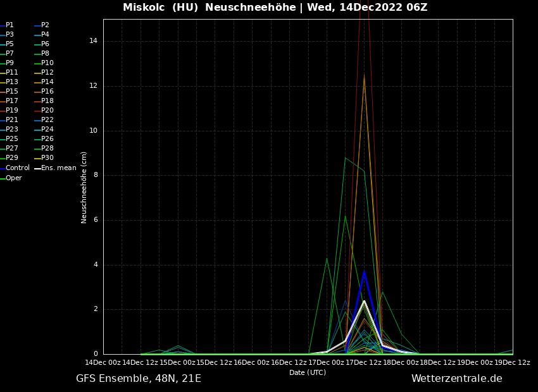Click the Oper legend entry
The image size is (538, 392).
[14, 178]
